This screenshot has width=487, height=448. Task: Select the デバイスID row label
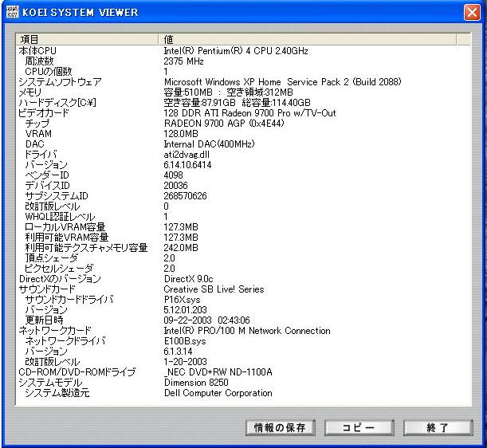(x=48, y=186)
